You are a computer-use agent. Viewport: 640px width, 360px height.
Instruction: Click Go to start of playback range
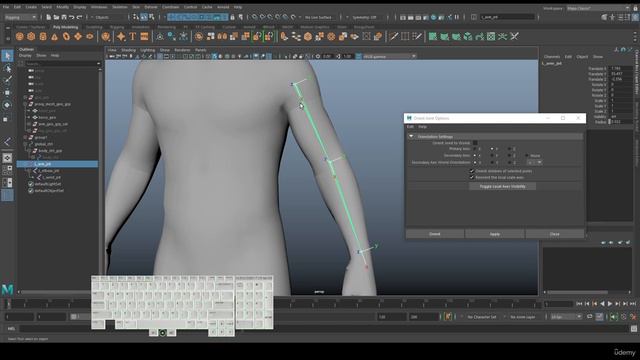click(x=580, y=304)
